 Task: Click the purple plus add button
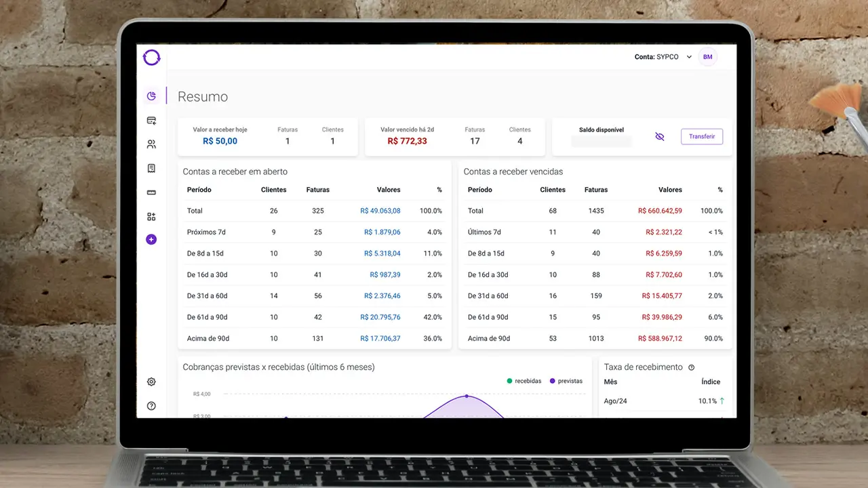pyautogui.click(x=151, y=239)
